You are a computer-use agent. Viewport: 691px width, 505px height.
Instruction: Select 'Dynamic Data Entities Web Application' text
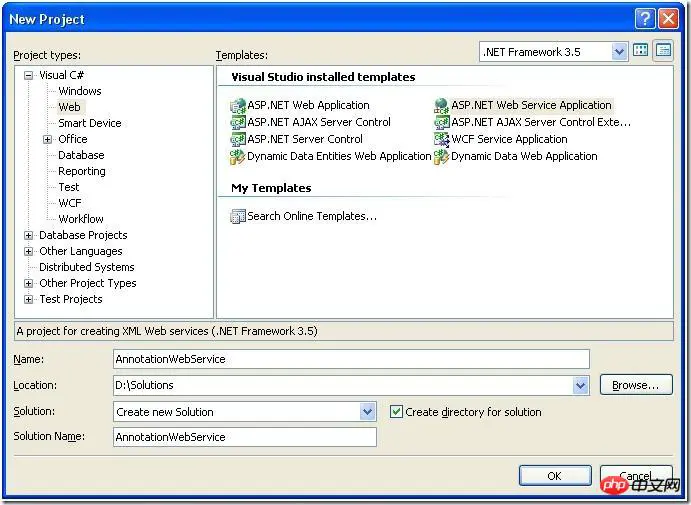tap(339, 156)
